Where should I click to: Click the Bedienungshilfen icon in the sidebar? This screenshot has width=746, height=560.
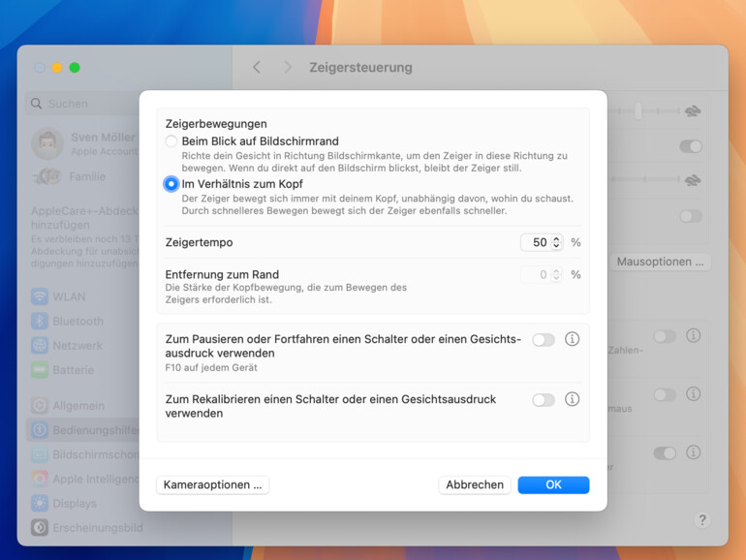tap(40, 430)
